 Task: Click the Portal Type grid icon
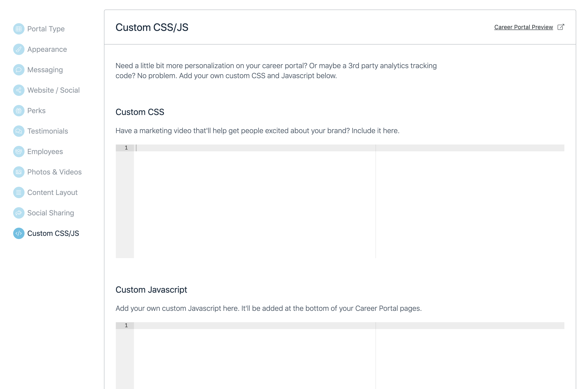tap(19, 29)
